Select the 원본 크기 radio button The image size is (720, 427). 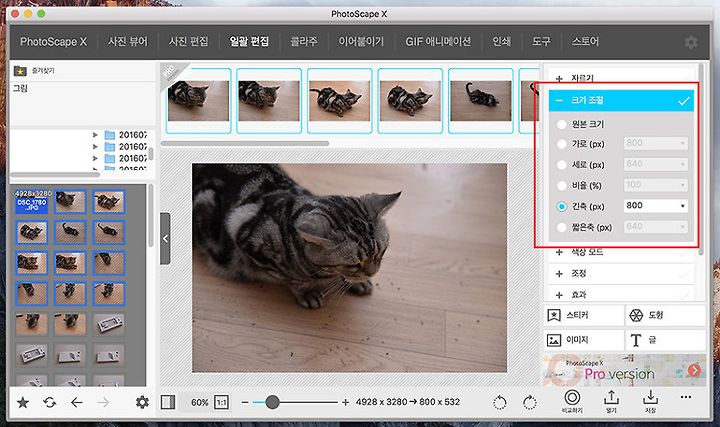[x=562, y=124]
